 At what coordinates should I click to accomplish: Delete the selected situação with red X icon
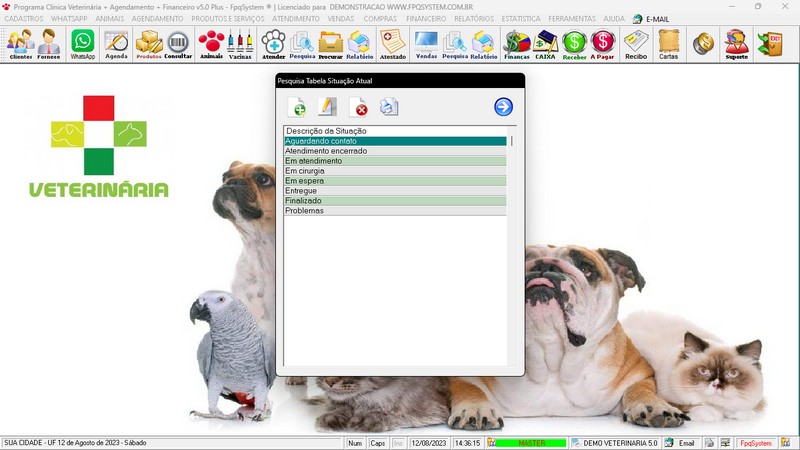[358, 107]
